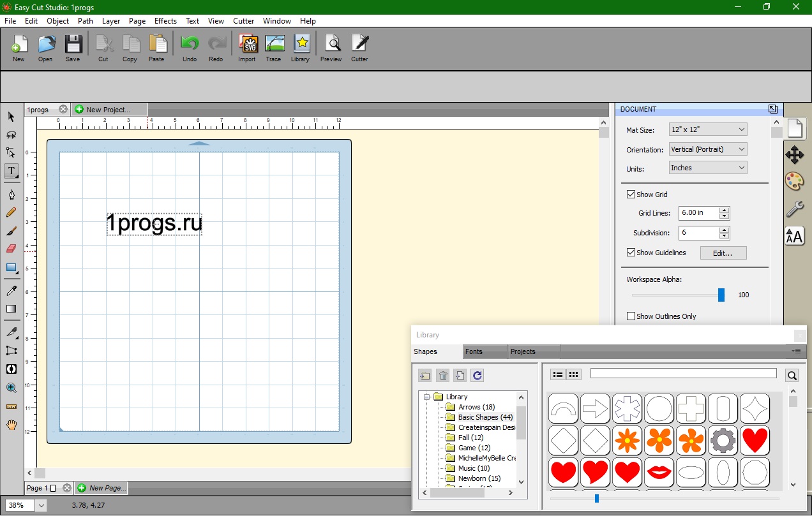Open the Mat Size dropdown
The image size is (812, 516).
tap(707, 129)
